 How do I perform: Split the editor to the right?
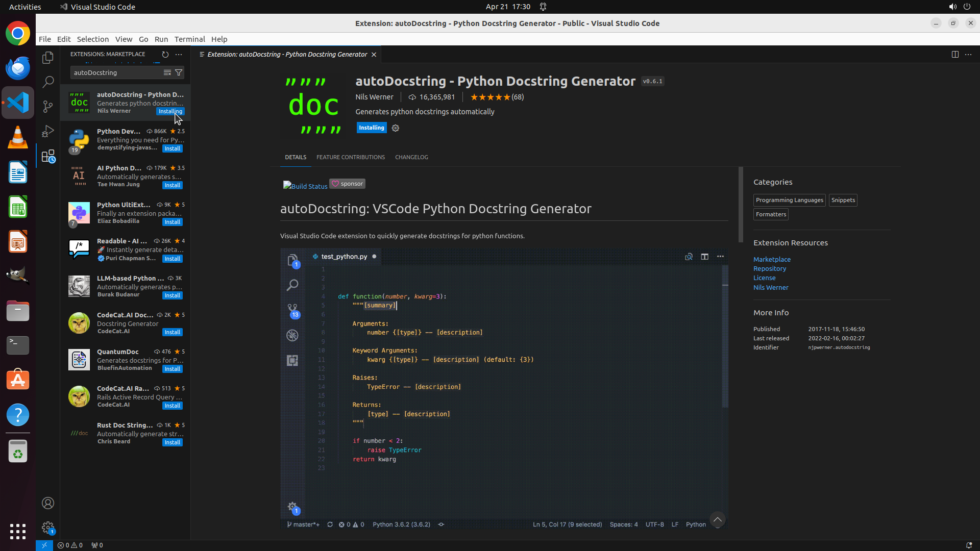pyautogui.click(x=955, y=54)
